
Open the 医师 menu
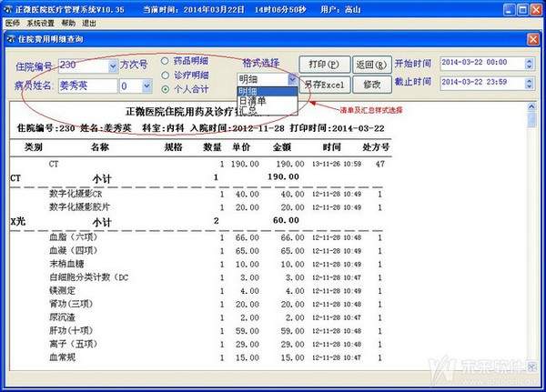12,22
